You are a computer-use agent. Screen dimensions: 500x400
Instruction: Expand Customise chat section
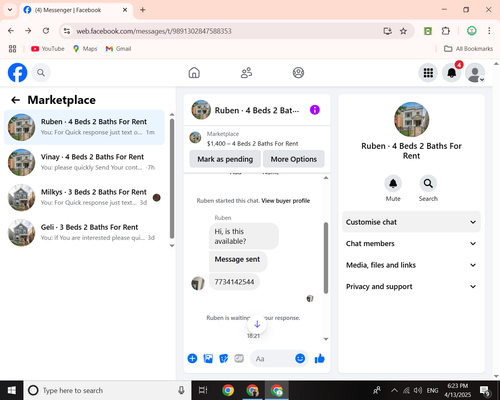411,222
